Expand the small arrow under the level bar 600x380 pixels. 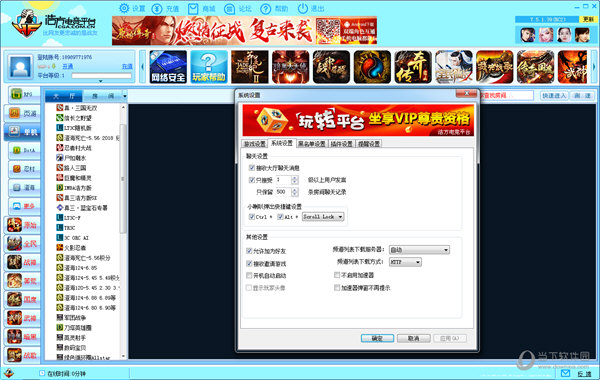[x=101, y=81]
